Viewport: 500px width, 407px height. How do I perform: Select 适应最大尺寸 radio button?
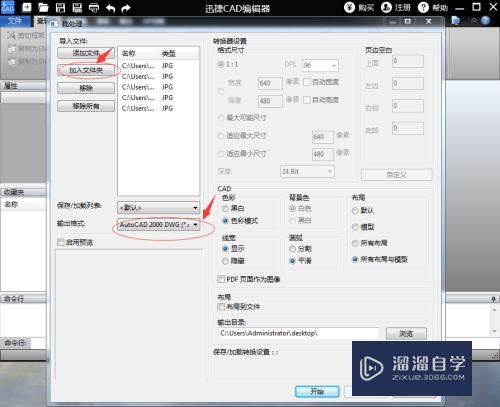(221, 136)
